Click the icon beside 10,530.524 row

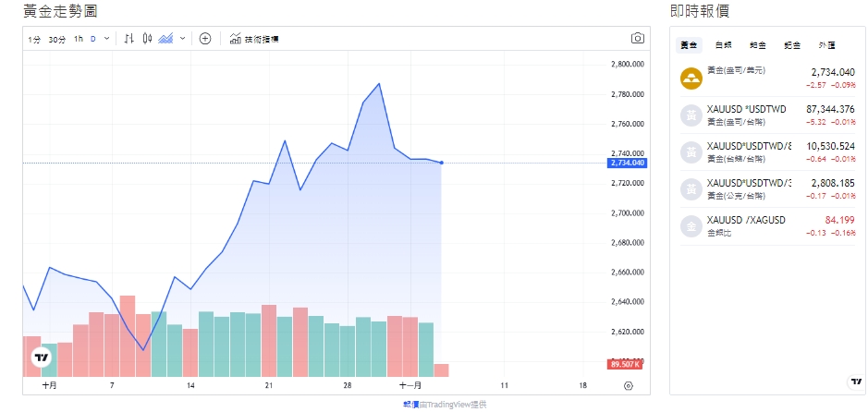point(691,152)
